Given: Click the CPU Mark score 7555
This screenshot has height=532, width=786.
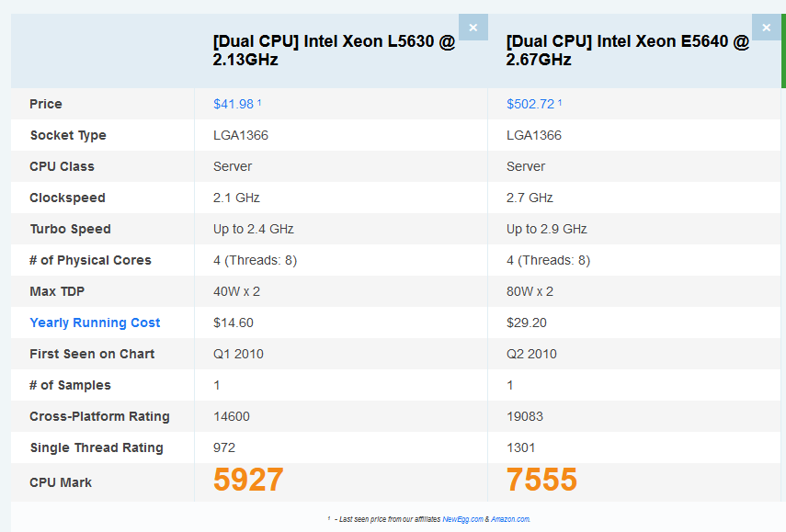Looking at the screenshot, I should click(541, 480).
